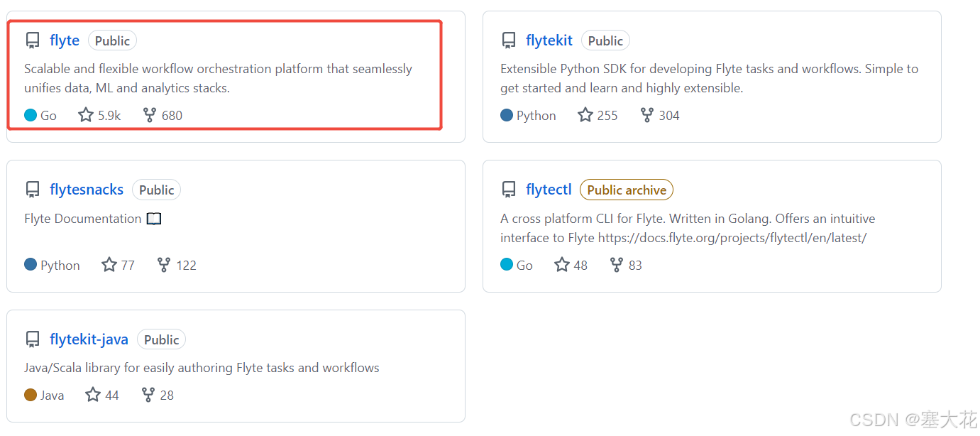Click the star count 255 next to flytekit

[x=606, y=114]
